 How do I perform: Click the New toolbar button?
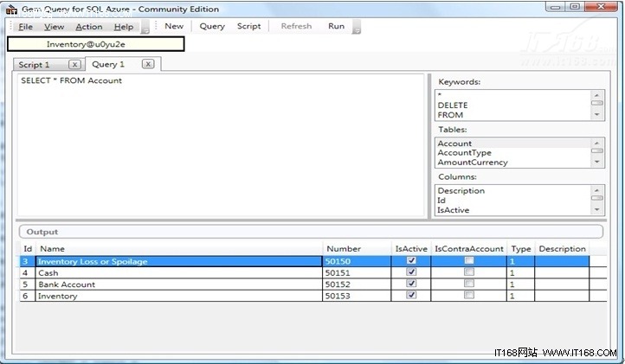coord(174,26)
